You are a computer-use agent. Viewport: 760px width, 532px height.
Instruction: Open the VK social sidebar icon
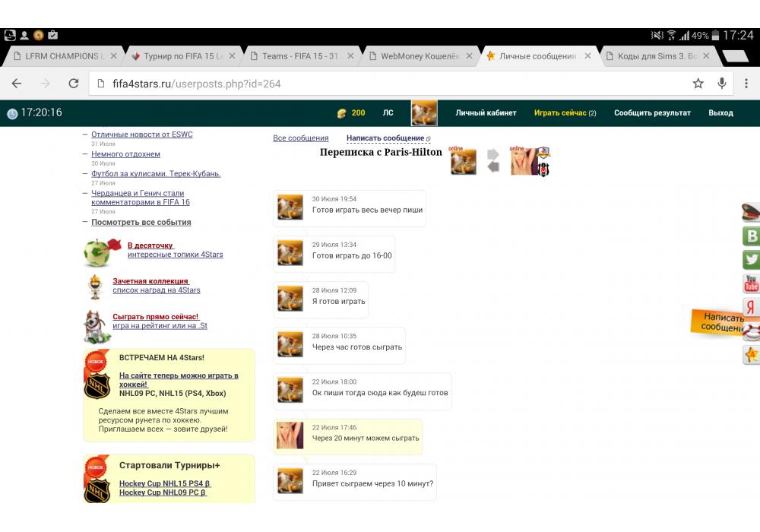coord(751,236)
